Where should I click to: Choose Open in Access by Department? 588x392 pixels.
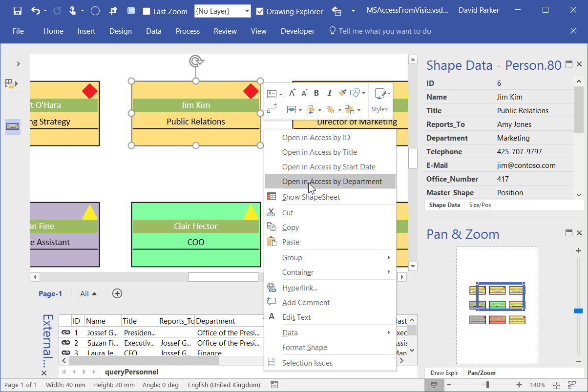click(x=330, y=182)
